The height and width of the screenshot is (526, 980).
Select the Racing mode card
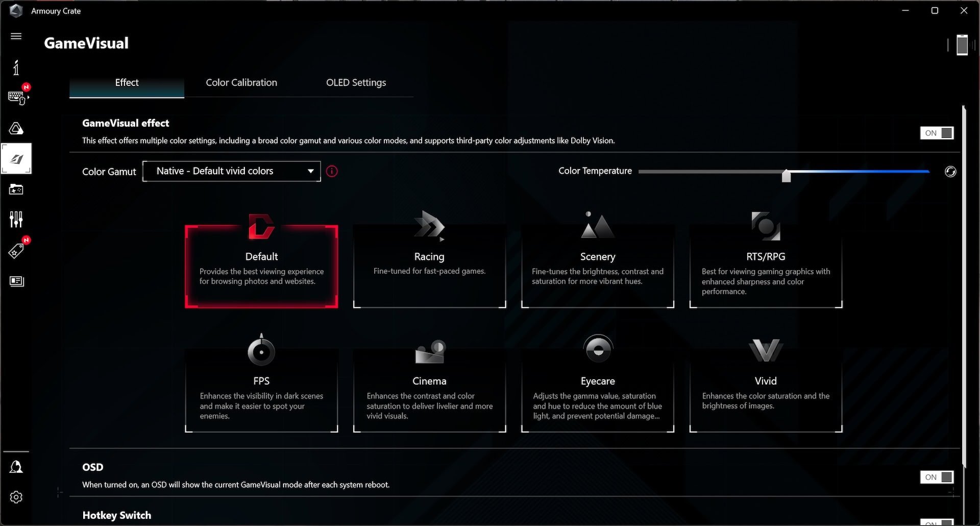429,267
